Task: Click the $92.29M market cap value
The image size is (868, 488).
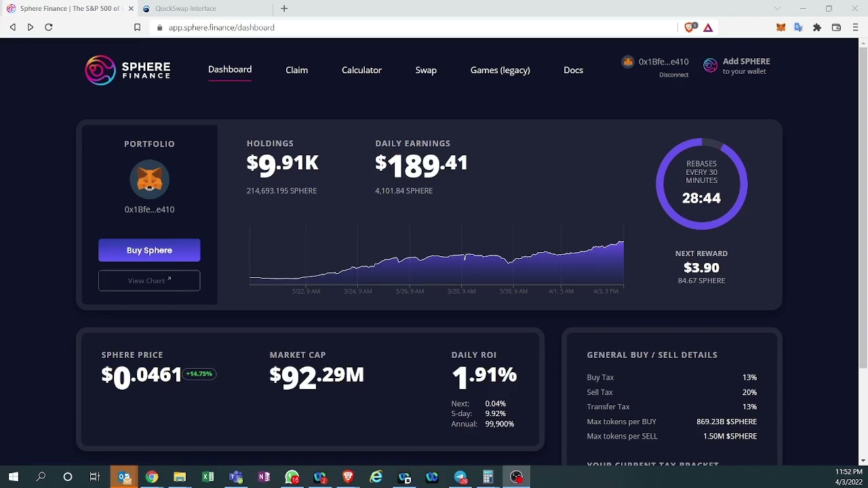Action: tap(317, 377)
